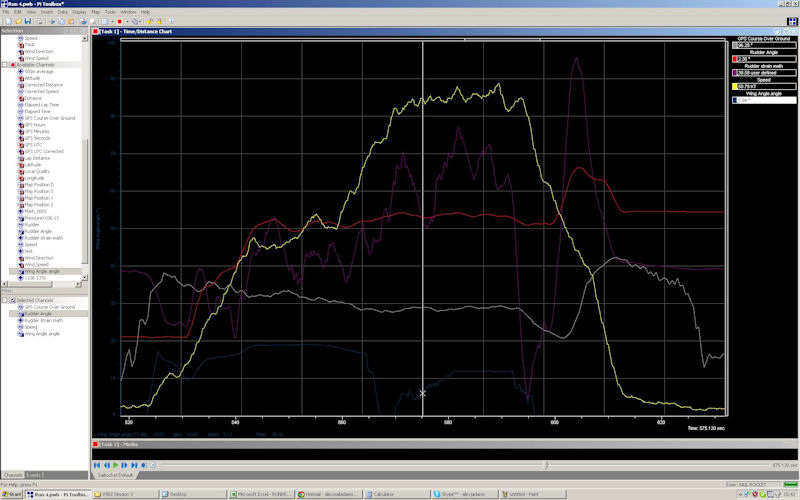This screenshot has width=800, height=500.
Task: Select Rudder Angle in Selected Channels
Action: point(39,313)
